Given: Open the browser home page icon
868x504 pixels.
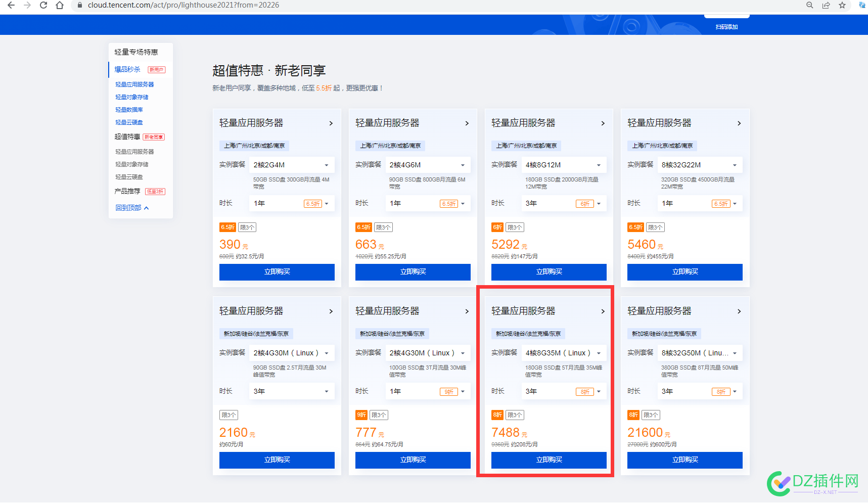Looking at the screenshot, I should point(60,5).
